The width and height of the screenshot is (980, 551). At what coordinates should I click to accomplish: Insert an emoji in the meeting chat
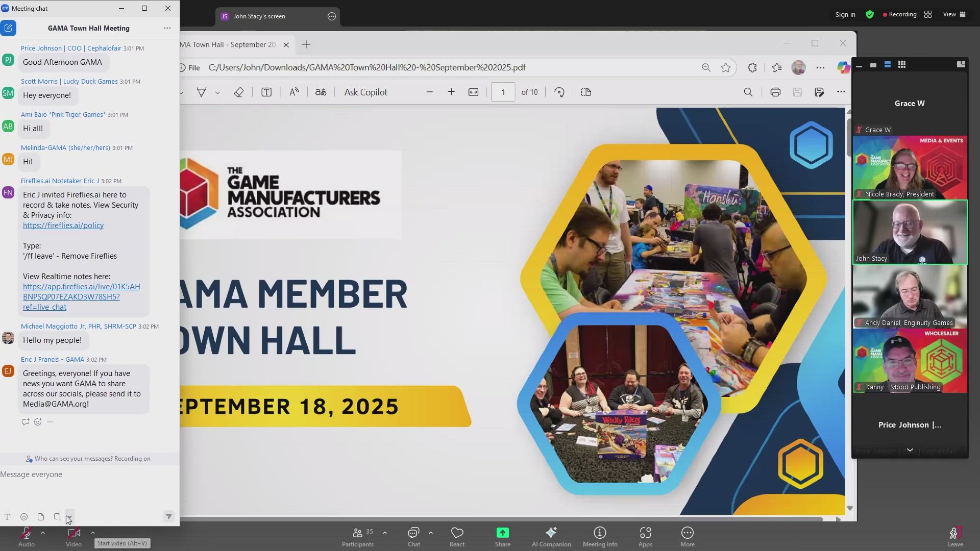click(x=24, y=517)
